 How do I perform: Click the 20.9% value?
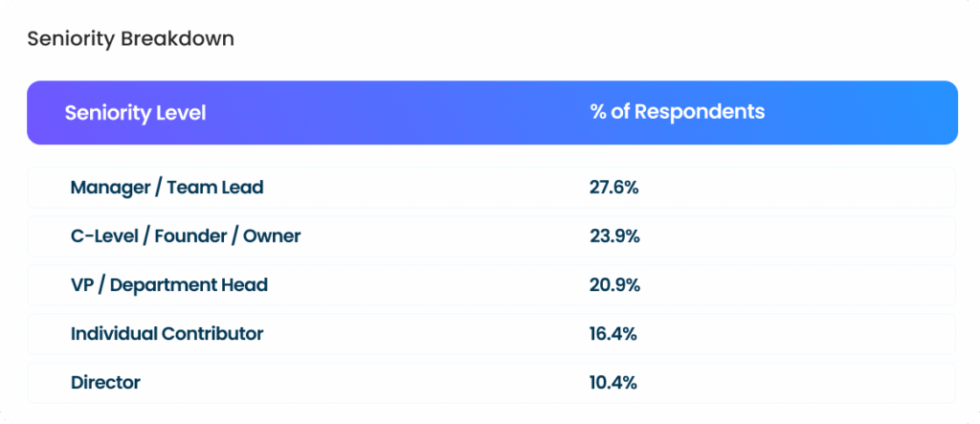(613, 285)
